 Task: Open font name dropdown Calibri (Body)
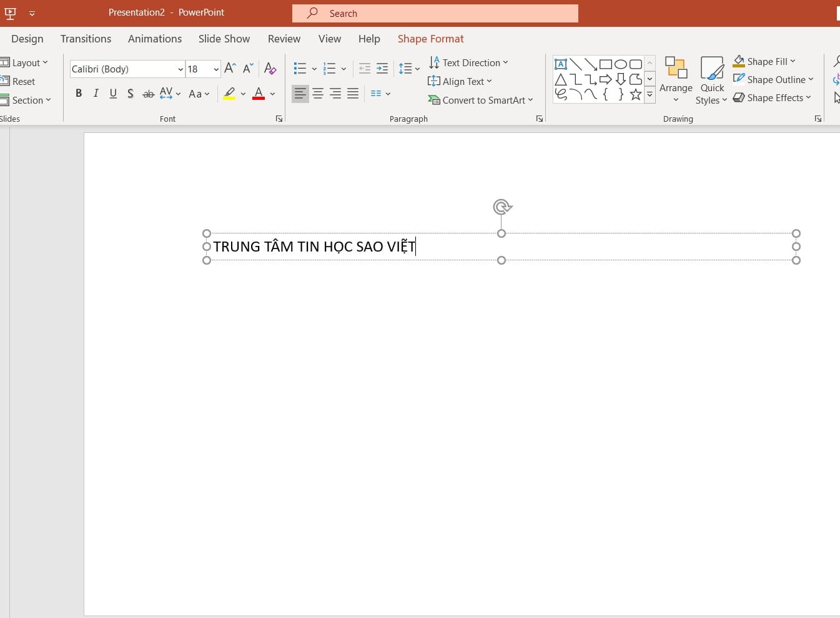[180, 69]
